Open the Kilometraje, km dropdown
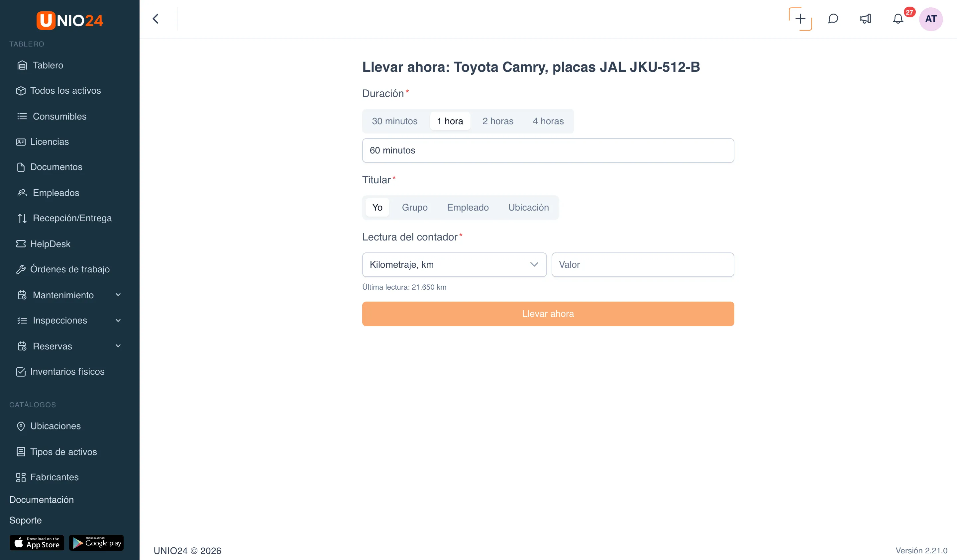Screen dimensions: 957x560 [x=454, y=265]
